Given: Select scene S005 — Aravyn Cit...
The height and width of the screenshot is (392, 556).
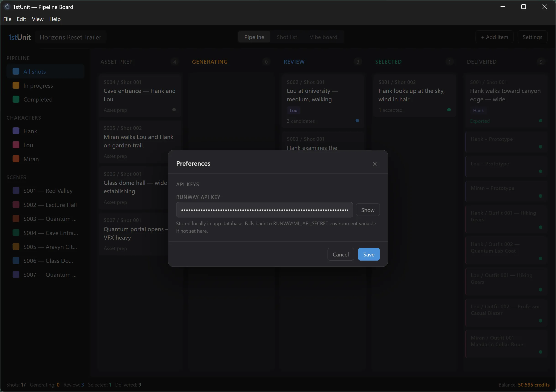Looking at the screenshot, I should point(45,247).
